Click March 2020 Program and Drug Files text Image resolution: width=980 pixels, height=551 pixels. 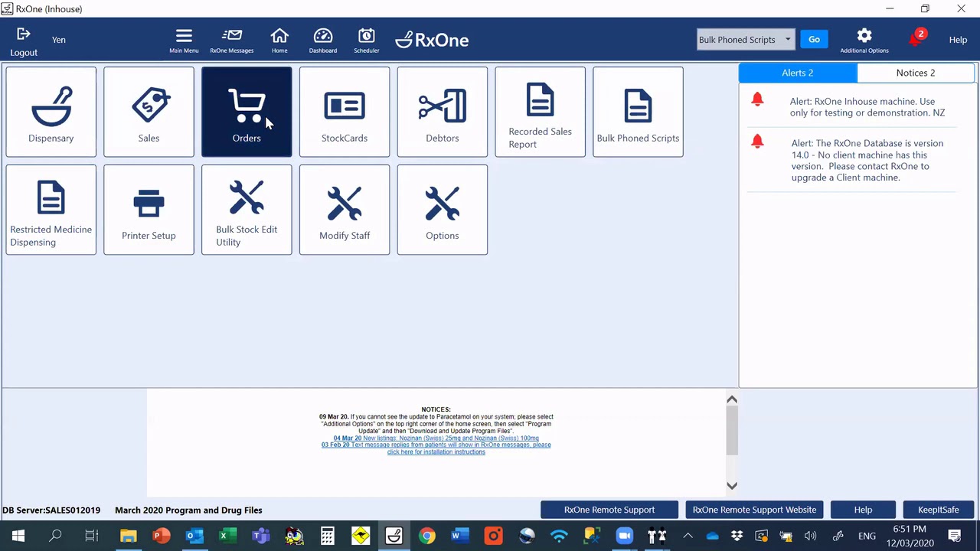[x=188, y=510]
